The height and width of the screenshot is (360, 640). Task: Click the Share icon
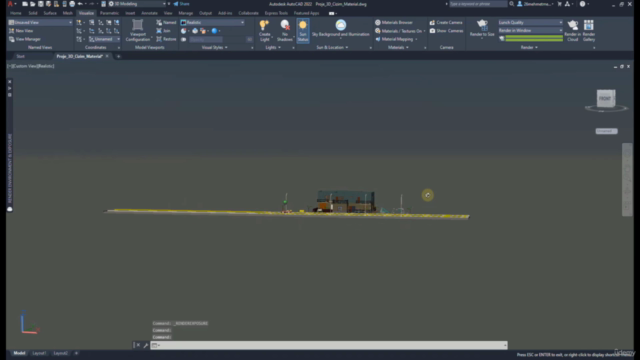181,4
